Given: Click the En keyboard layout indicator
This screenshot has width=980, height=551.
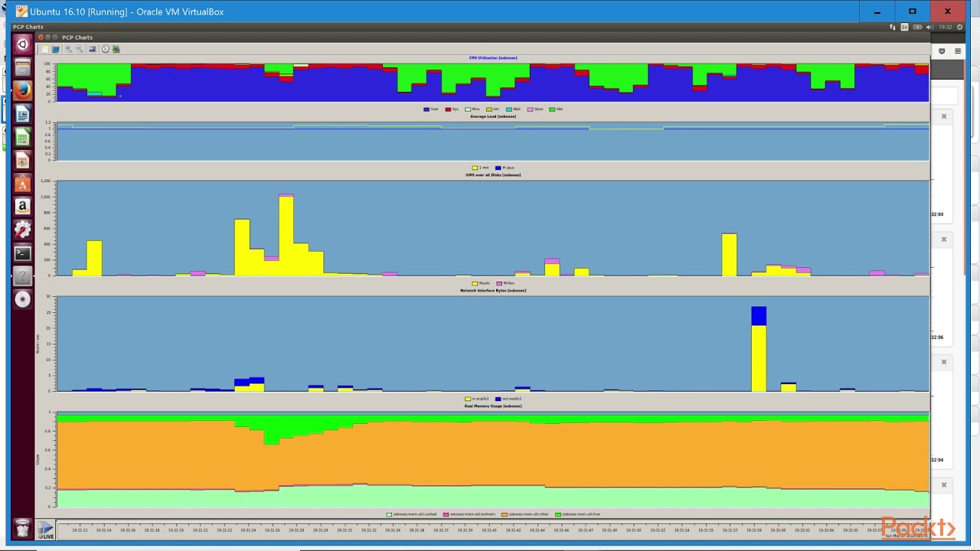Looking at the screenshot, I should point(905,27).
